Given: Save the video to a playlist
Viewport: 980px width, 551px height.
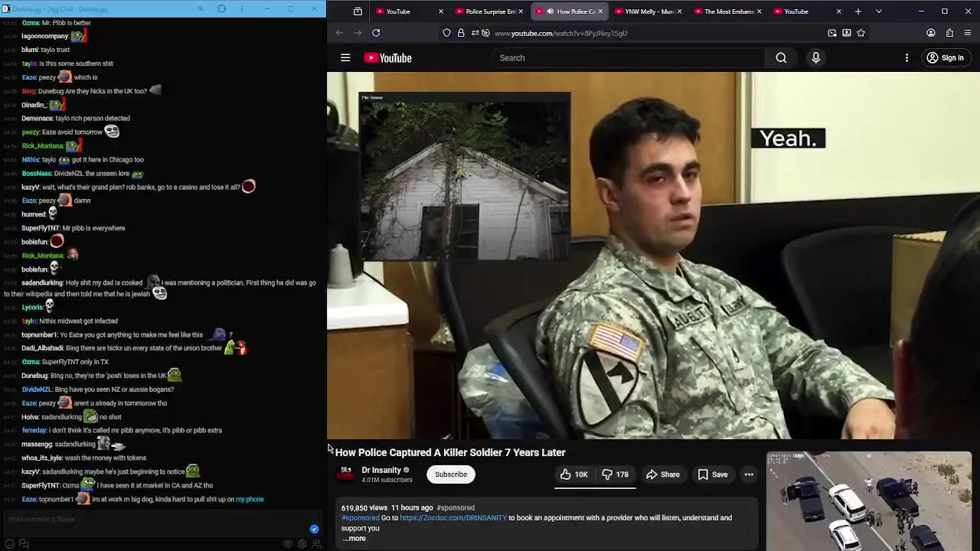Looking at the screenshot, I should click(713, 474).
